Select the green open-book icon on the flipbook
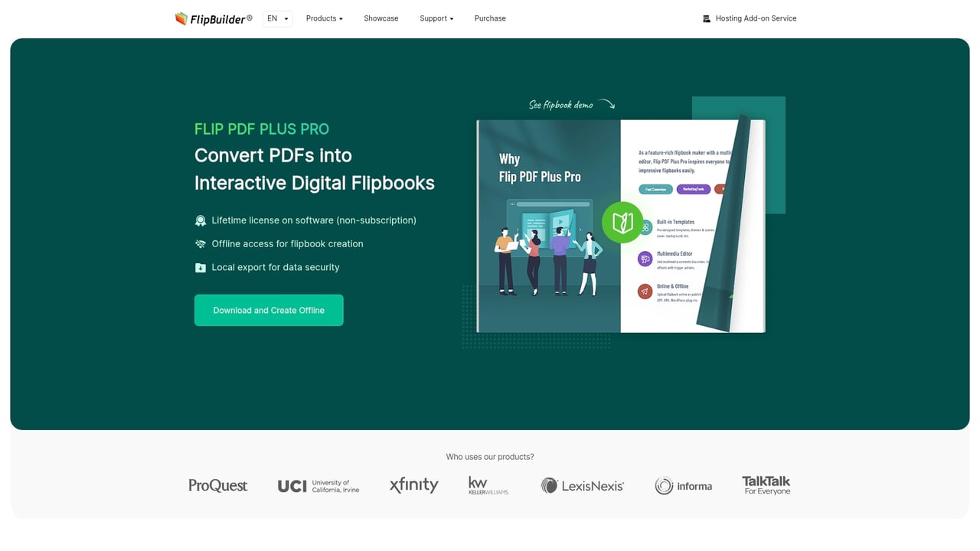This screenshot has width=980, height=551. point(622,223)
